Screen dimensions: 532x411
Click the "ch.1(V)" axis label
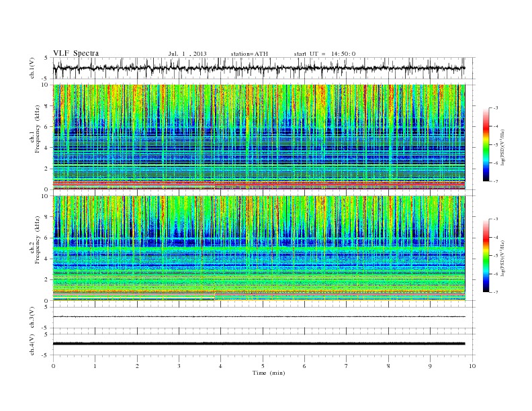[32, 68]
